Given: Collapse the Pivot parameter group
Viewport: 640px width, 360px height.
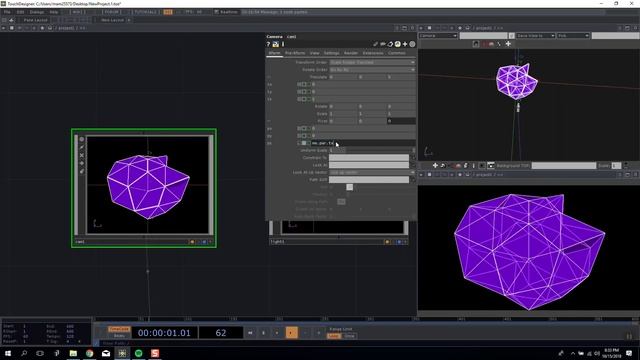Looking at the screenshot, I should tap(269, 121).
